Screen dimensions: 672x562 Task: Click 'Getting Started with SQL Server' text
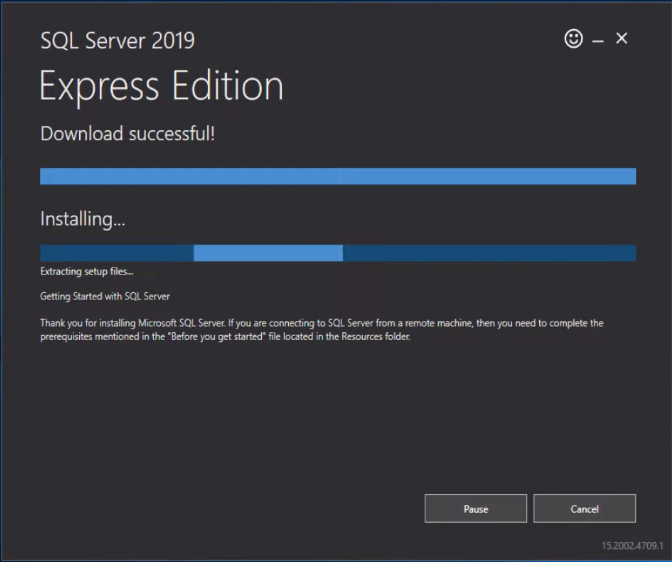coord(105,296)
